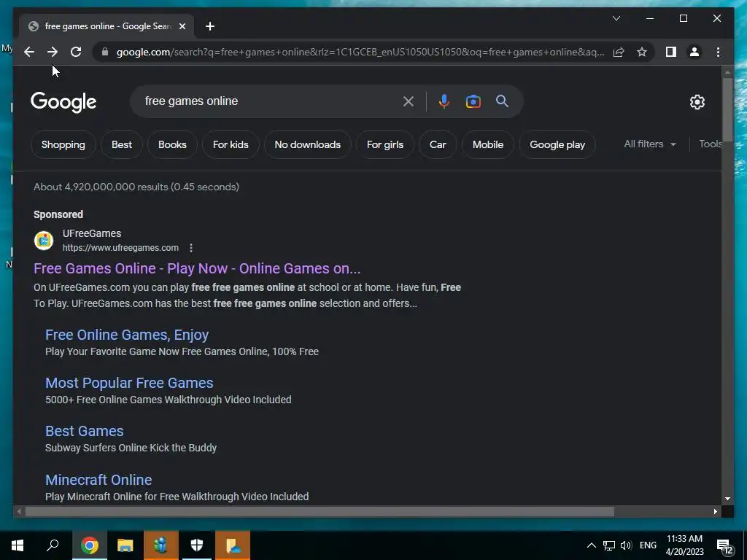
Task: Open Windows Security shield in taskbar
Action: (x=197, y=545)
